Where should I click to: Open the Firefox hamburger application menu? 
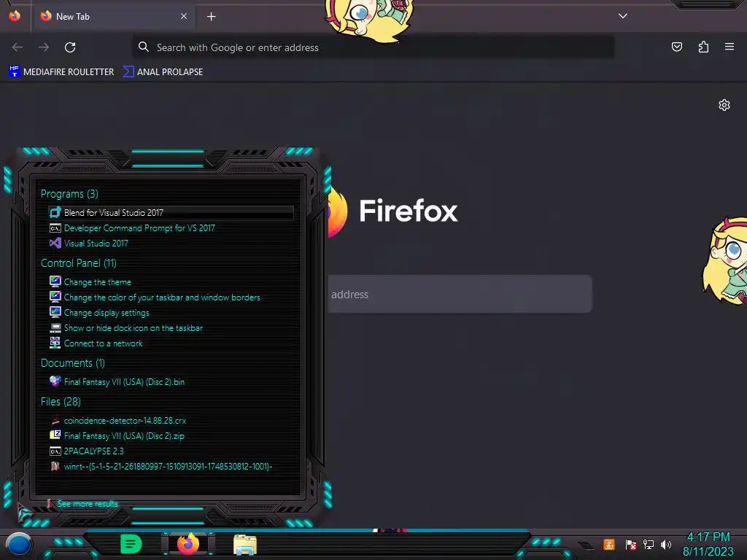click(729, 47)
